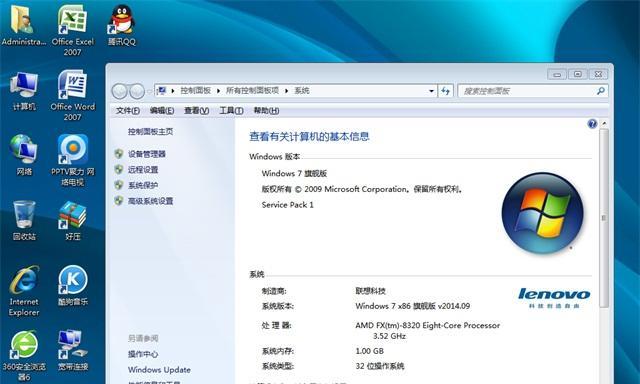640x384 pixels.
Task: Click the text Windows 7 x86 旗舰版 v2014.09
Action: tap(413, 306)
